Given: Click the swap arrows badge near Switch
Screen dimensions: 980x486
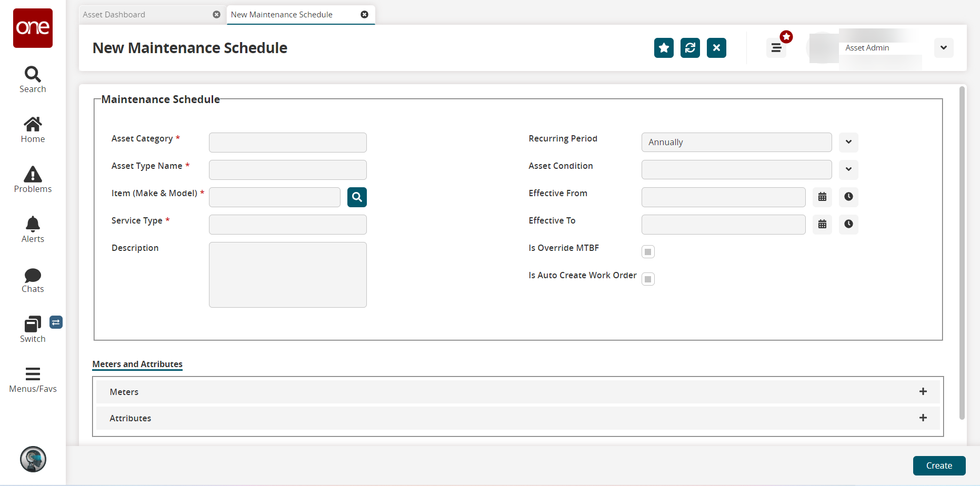Looking at the screenshot, I should pos(56,322).
